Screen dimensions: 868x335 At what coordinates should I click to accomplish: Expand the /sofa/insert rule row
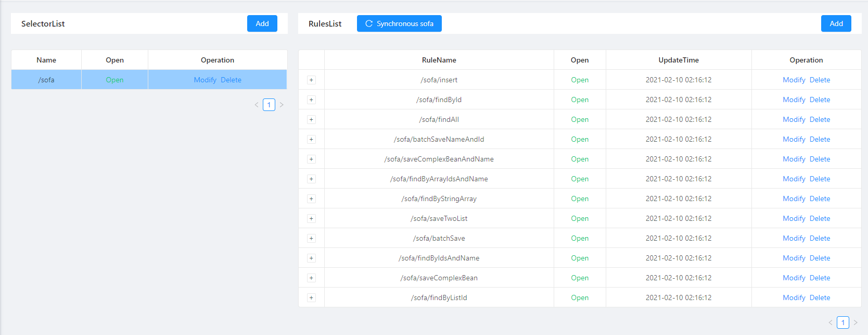coord(311,80)
